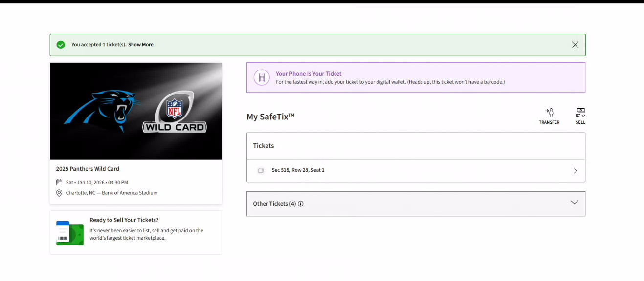Image resolution: width=644 pixels, height=281 pixels.
Task: Click the ticket icon beside Sec 518
Action: [261, 170]
